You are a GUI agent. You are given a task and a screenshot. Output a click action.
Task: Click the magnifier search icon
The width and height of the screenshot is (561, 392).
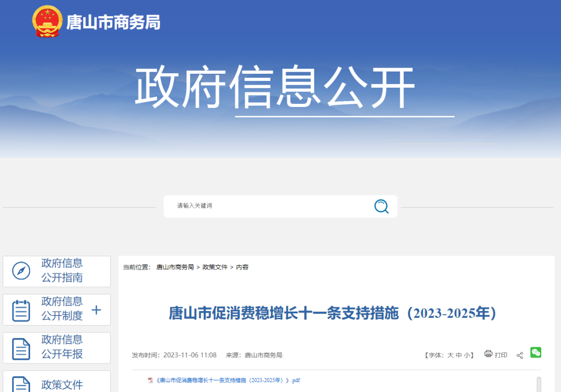point(381,206)
